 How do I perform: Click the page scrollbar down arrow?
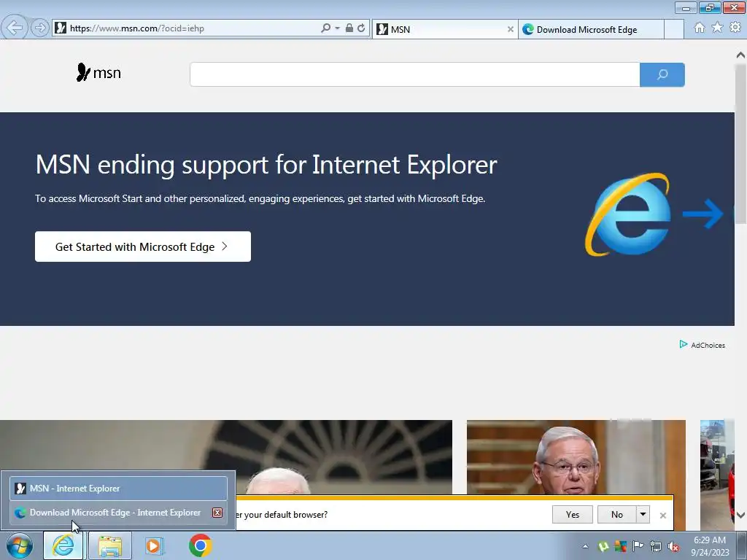click(x=741, y=515)
